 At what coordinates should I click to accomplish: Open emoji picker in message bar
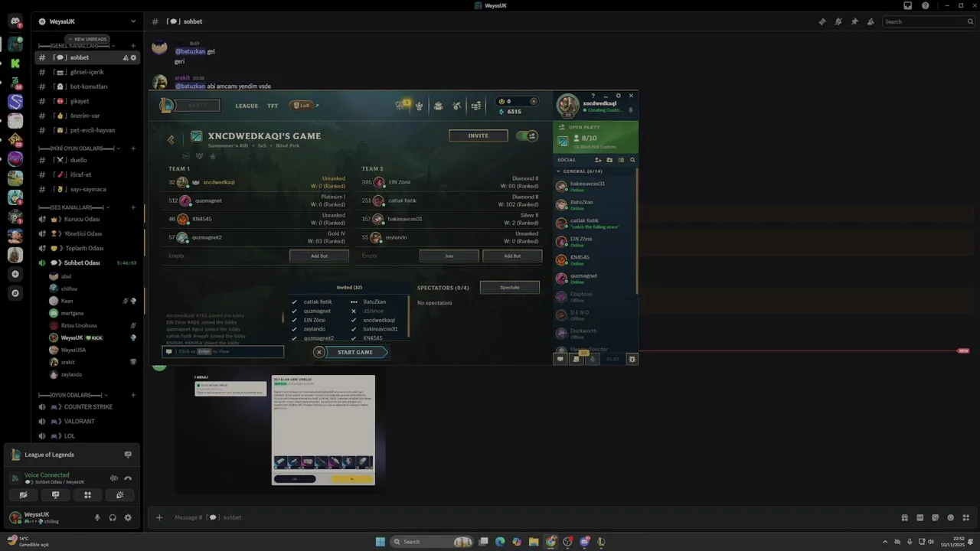(951, 517)
